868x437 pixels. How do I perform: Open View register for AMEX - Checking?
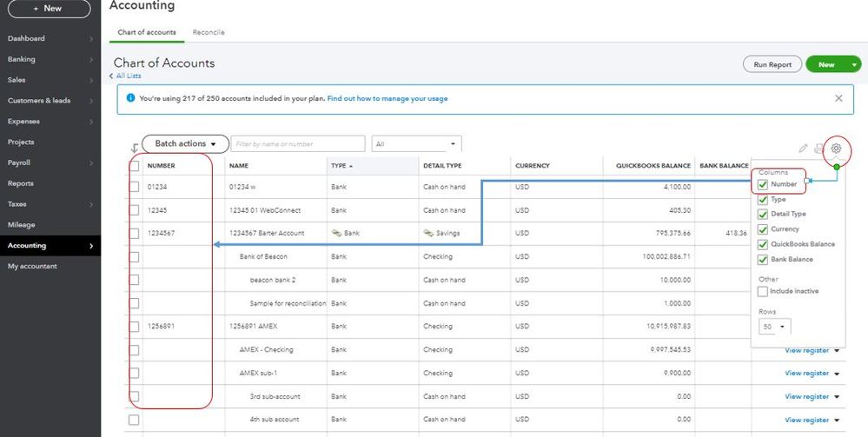pyautogui.click(x=806, y=350)
